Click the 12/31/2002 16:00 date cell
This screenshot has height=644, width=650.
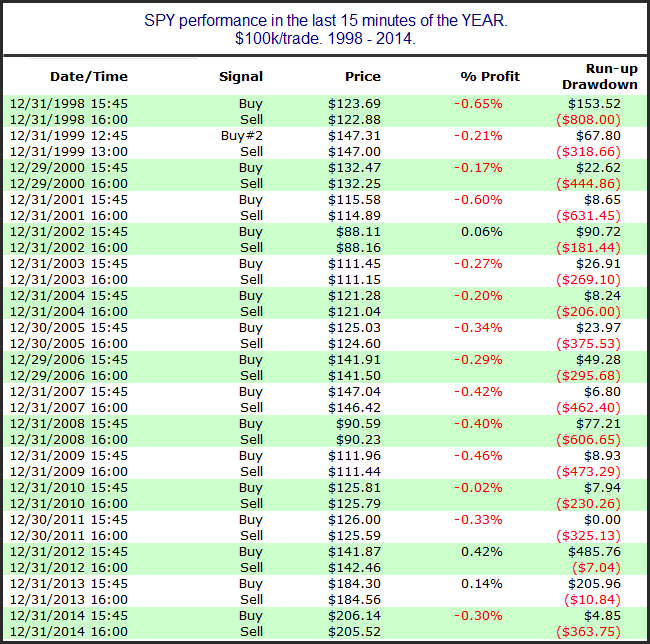click(x=69, y=248)
